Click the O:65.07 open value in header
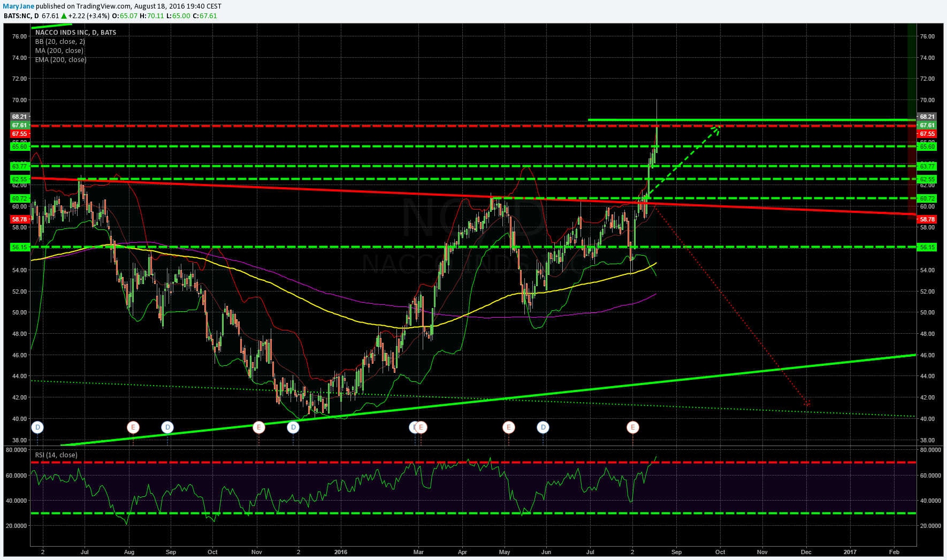Image resolution: width=947 pixels, height=560 pixels. click(x=125, y=16)
